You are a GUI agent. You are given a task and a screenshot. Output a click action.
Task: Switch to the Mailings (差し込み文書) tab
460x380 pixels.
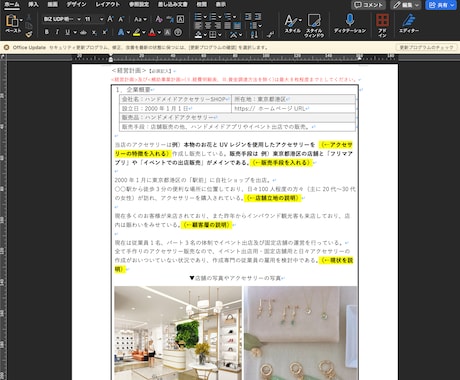173,4
